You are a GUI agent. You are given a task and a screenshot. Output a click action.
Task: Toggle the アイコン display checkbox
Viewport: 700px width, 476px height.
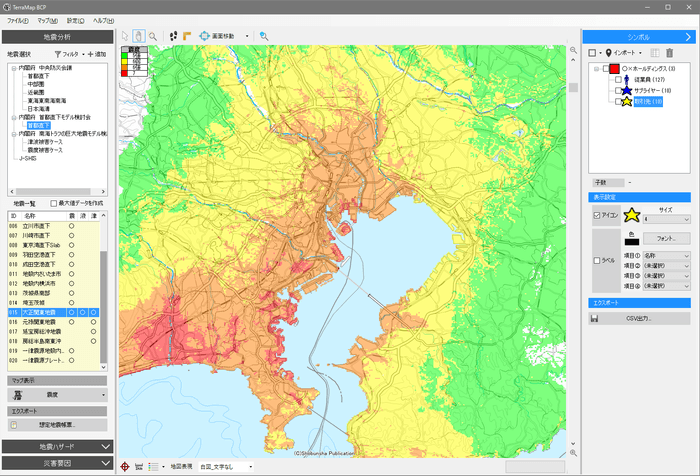pyautogui.click(x=597, y=214)
